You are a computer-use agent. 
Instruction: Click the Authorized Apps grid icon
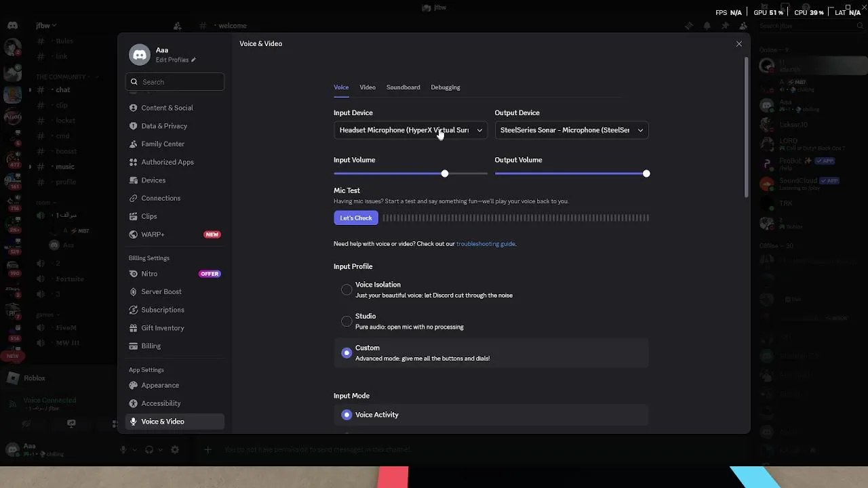tap(133, 162)
